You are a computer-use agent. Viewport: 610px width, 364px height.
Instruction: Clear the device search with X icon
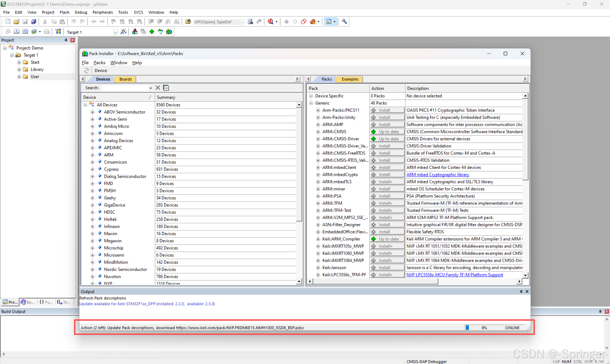tap(158, 88)
